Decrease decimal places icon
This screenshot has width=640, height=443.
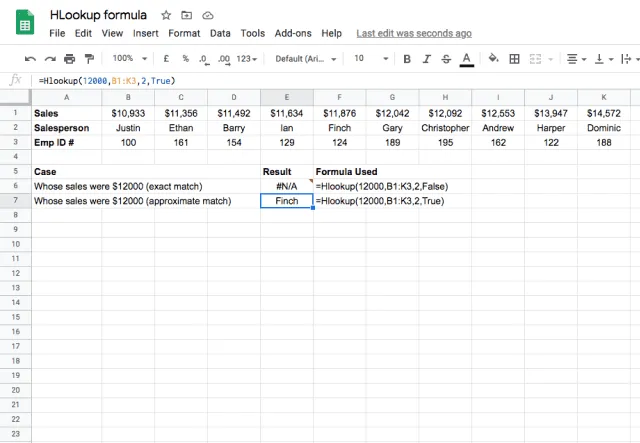point(204,60)
